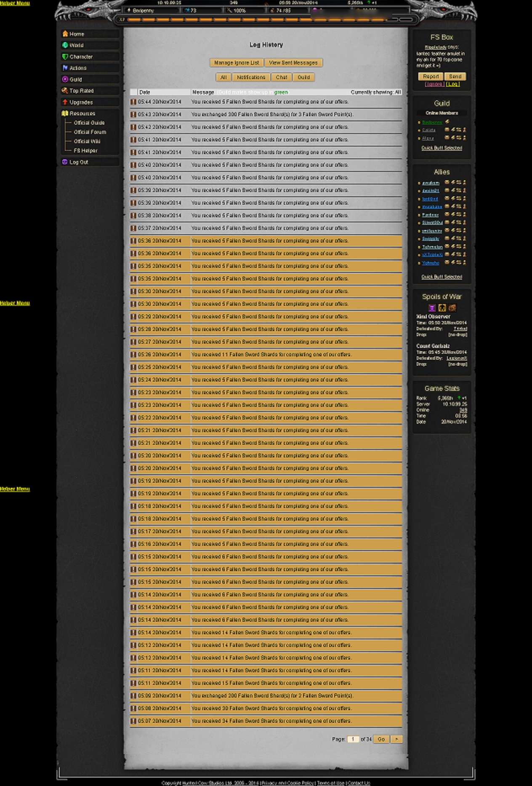
Task: Click the log icon of 05:43 entry
Action: pos(133,115)
